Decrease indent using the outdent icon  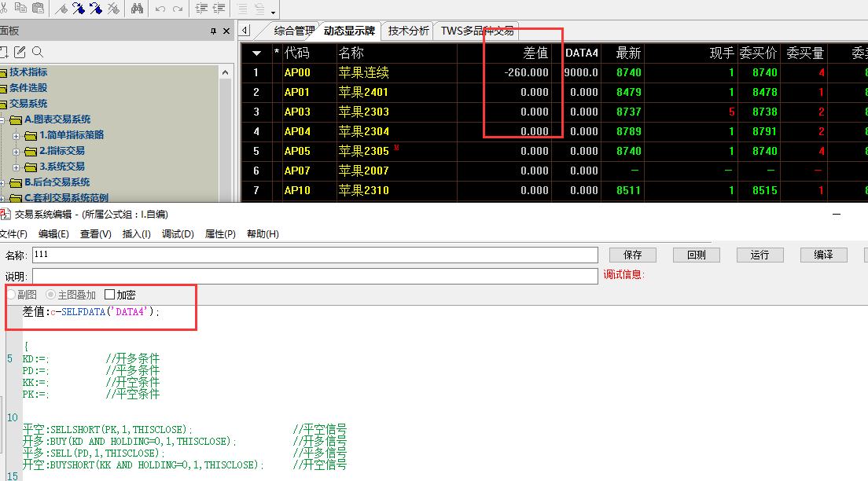tap(219, 9)
